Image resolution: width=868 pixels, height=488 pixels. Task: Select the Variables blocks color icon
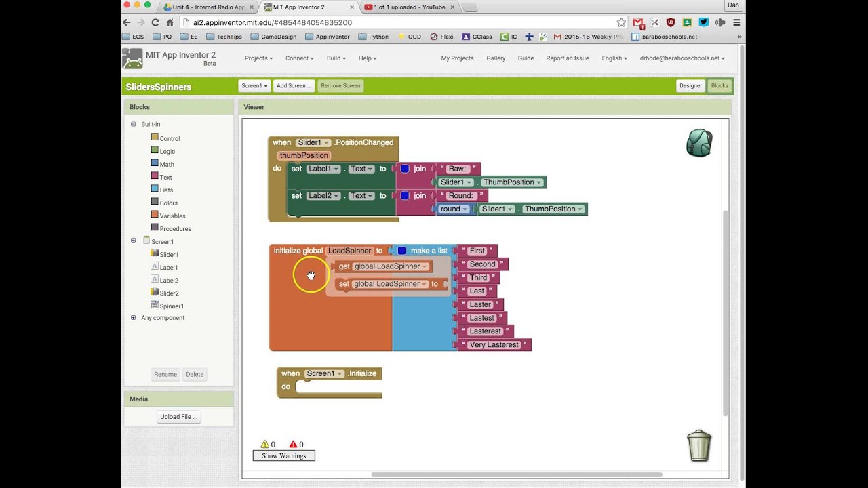155,215
